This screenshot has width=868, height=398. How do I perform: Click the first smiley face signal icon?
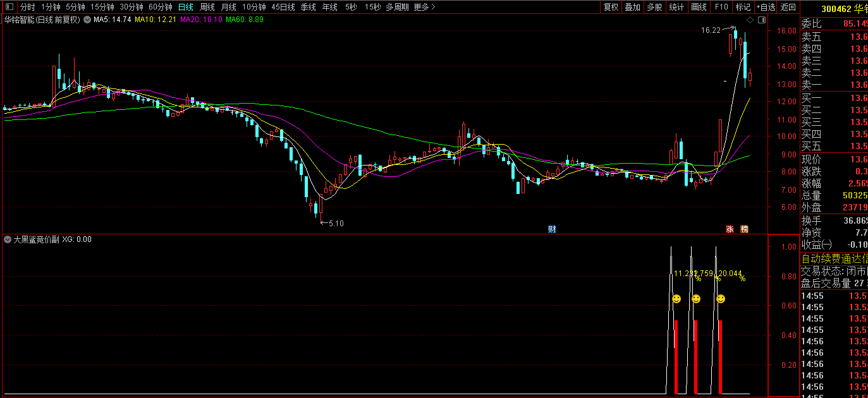676,299
